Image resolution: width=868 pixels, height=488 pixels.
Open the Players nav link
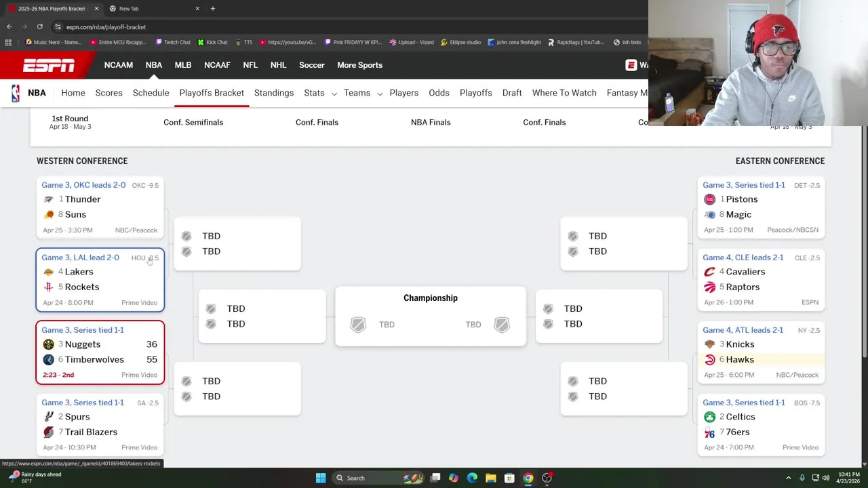point(404,93)
